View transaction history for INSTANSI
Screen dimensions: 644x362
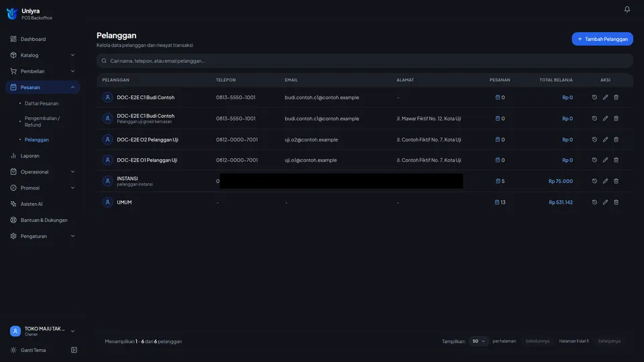[x=594, y=181]
